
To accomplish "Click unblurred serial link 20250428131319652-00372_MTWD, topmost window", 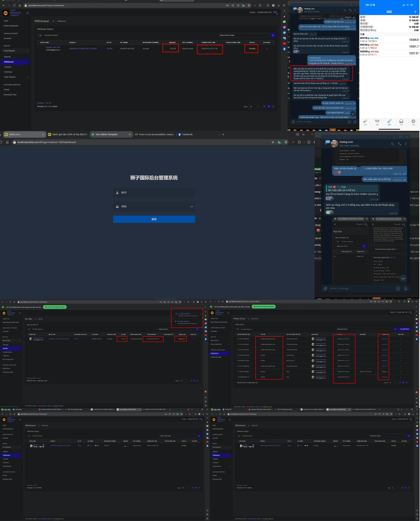I will pos(83,49).
